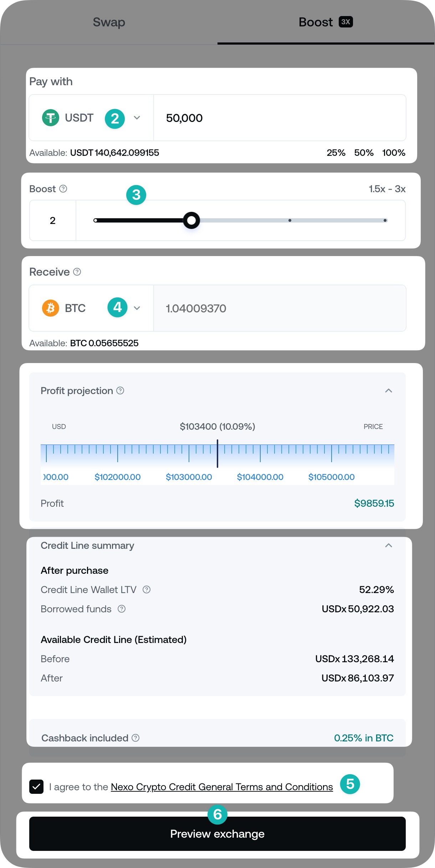Click the Boost multiplier slider handle

191,220
